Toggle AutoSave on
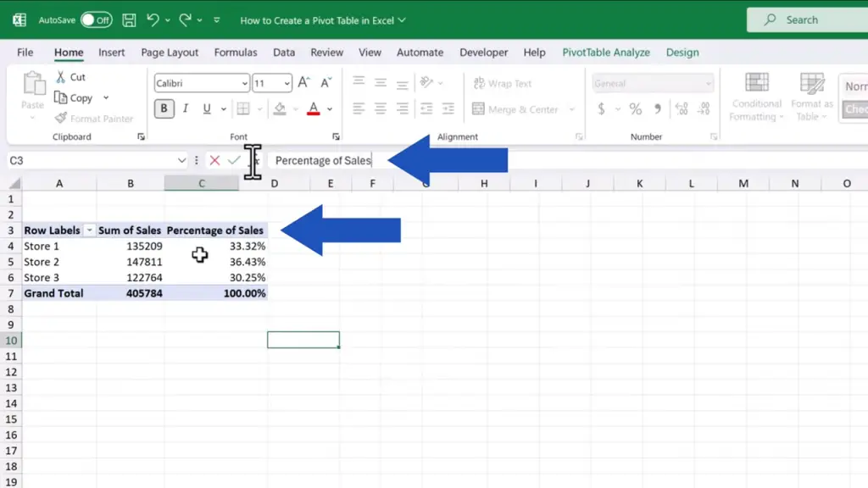Viewport: 868px width, 488px height. [x=97, y=20]
